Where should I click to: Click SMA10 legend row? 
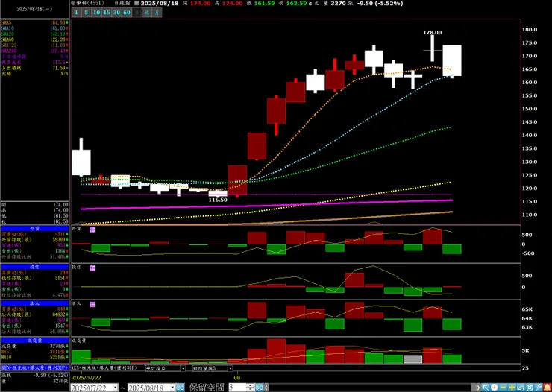tap(35, 28)
